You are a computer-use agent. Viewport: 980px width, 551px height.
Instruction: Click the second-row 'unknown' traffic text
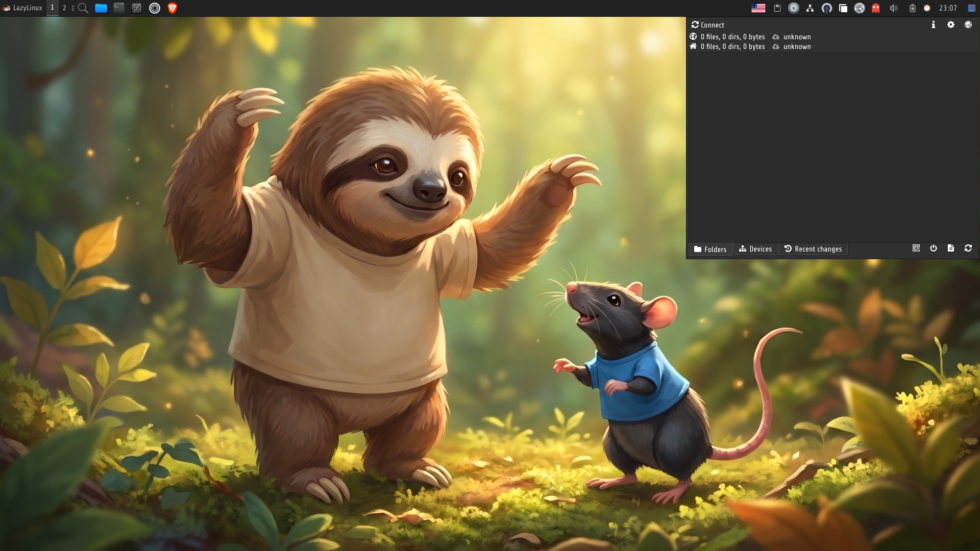[797, 46]
